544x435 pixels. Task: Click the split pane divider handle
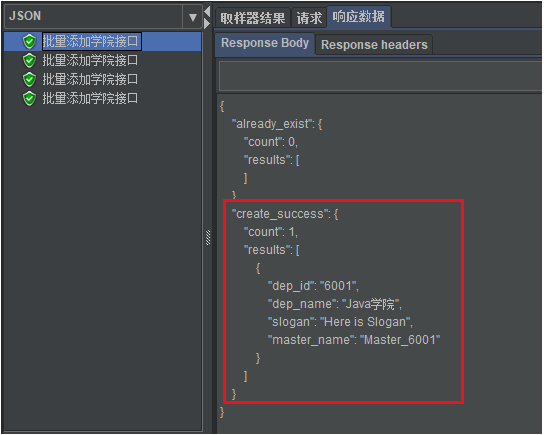click(x=208, y=238)
